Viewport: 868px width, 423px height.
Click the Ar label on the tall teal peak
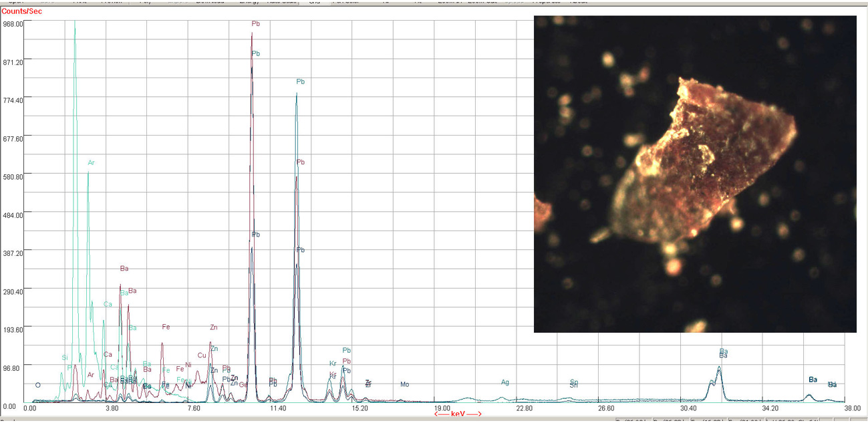(x=91, y=163)
